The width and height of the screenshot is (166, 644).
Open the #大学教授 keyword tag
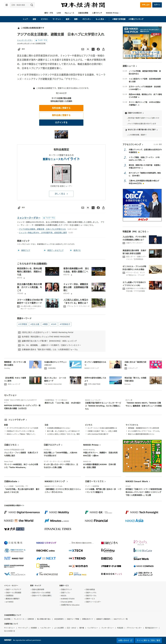coord(23,324)
